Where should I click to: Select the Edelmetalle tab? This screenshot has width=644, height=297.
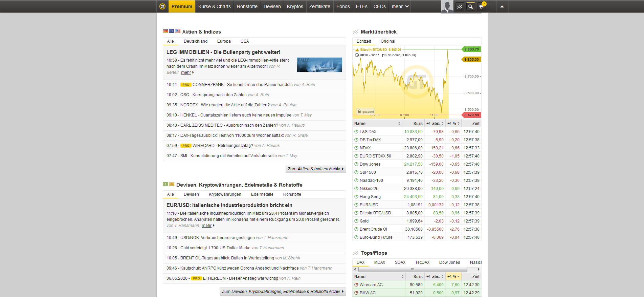pyautogui.click(x=262, y=194)
